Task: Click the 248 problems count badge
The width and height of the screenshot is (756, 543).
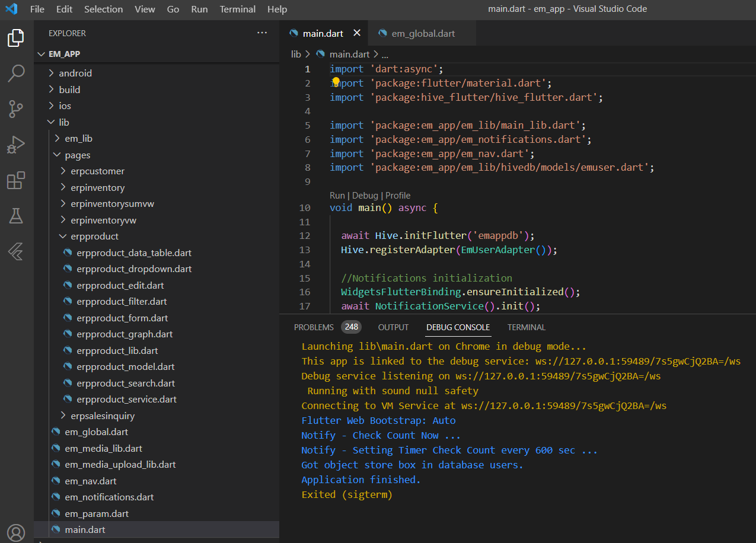Action: [351, 327]
